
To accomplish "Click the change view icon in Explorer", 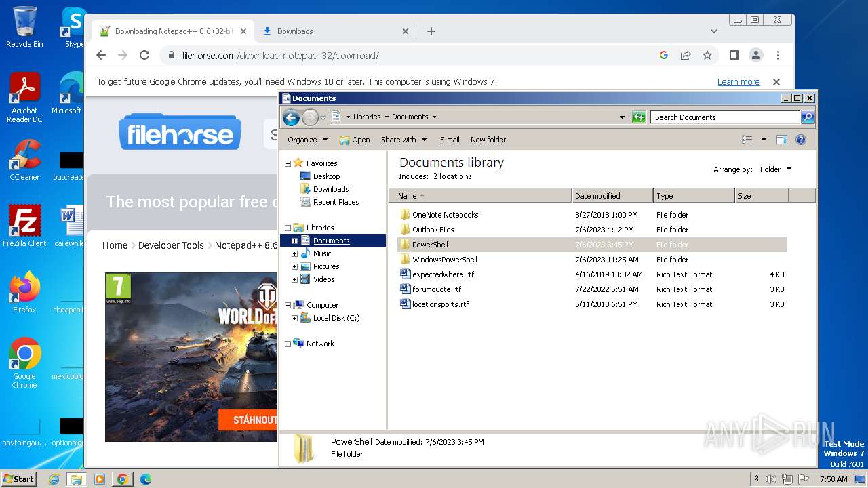I will 747,140.
